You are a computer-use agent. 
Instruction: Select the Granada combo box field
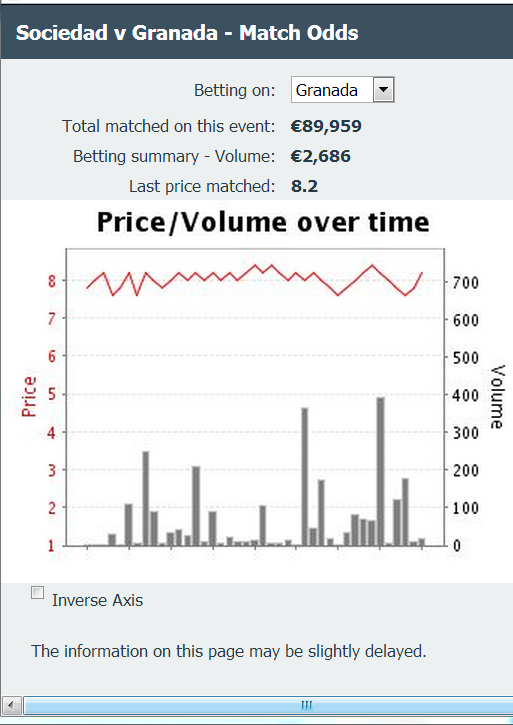[342, 90]
